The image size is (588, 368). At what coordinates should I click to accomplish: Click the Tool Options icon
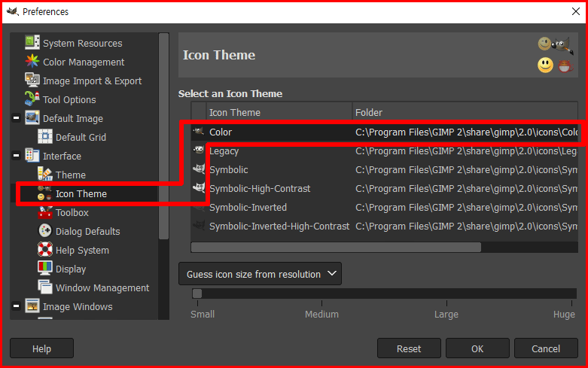(32, 99)
